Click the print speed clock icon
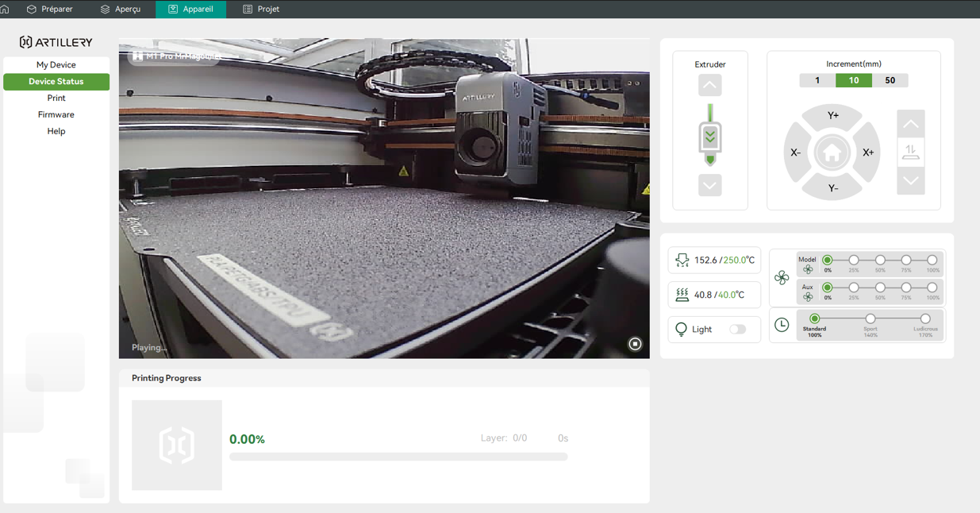 [782, 325]
